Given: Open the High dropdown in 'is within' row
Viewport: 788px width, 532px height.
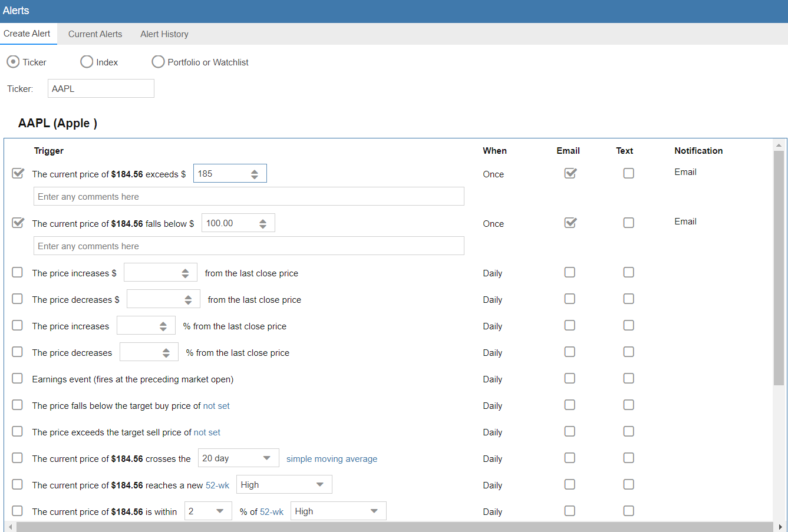Looking at the screenshot, I should 338,511.
